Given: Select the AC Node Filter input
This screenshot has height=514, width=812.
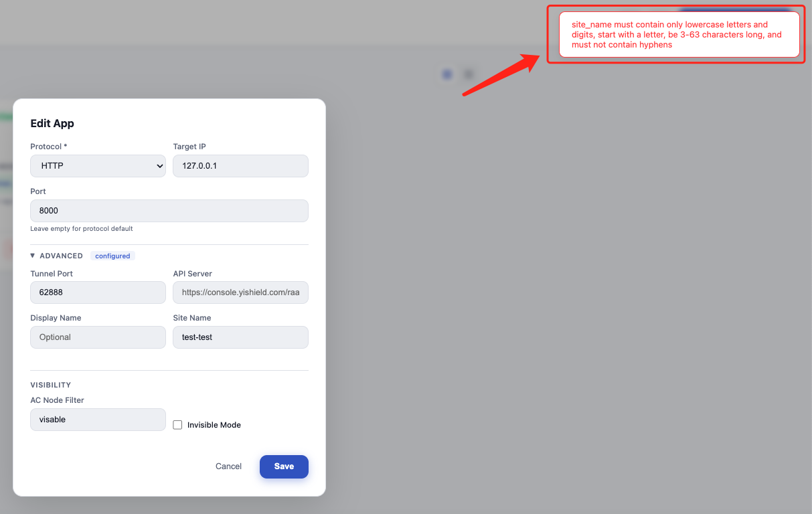Looking at the screenshot, I should pos(98,420).
